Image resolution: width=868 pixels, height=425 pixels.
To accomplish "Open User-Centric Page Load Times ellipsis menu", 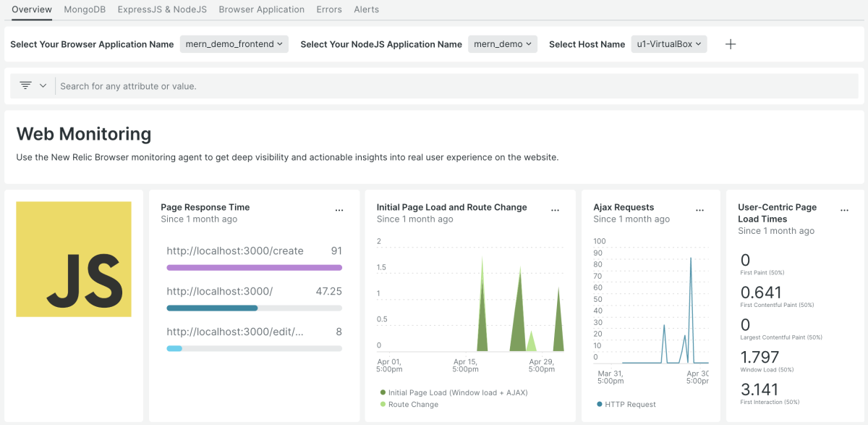I will coord(844,210).
